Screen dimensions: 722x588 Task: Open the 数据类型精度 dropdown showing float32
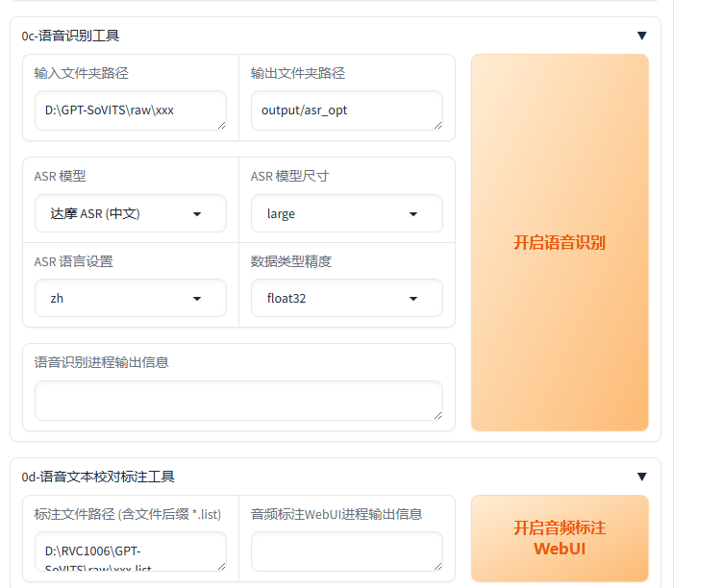tap(347, 298)
